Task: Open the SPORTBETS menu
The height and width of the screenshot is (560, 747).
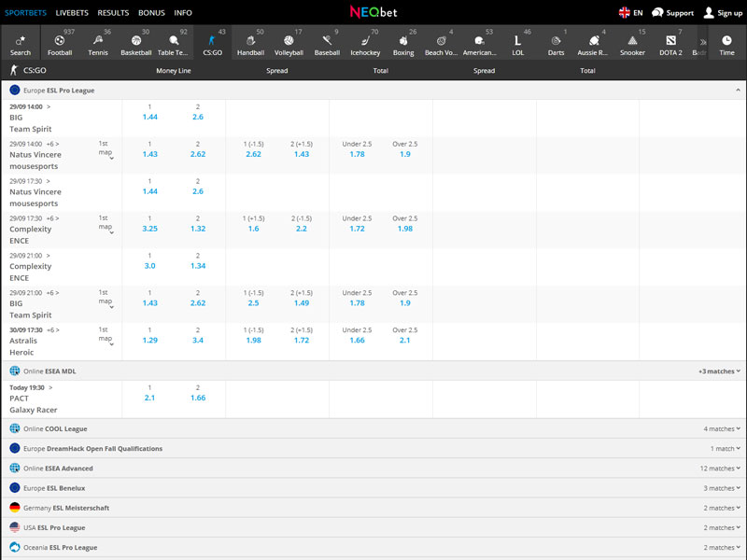Action: click(x=26, y=13)
